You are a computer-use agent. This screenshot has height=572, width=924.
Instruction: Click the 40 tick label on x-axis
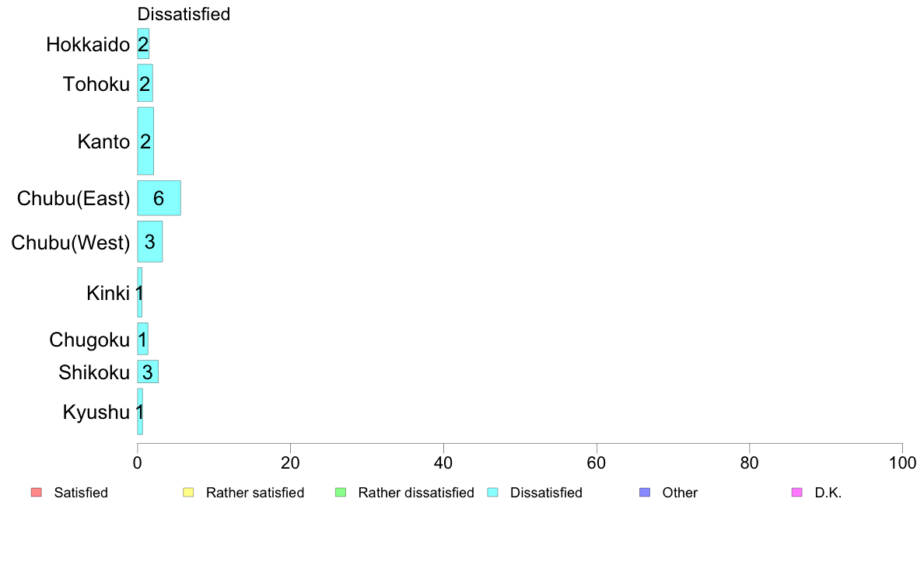point(443,463)
